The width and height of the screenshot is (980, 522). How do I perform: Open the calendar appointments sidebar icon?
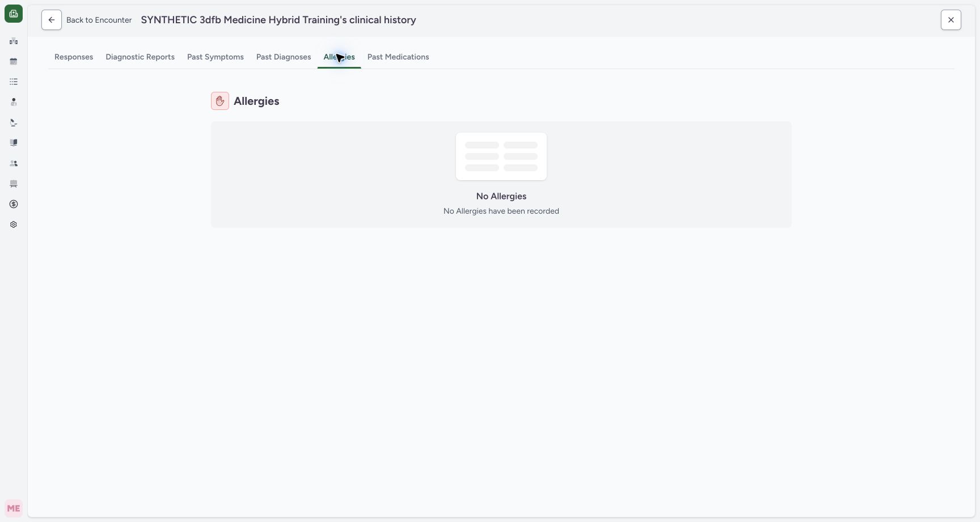(14, 61)
